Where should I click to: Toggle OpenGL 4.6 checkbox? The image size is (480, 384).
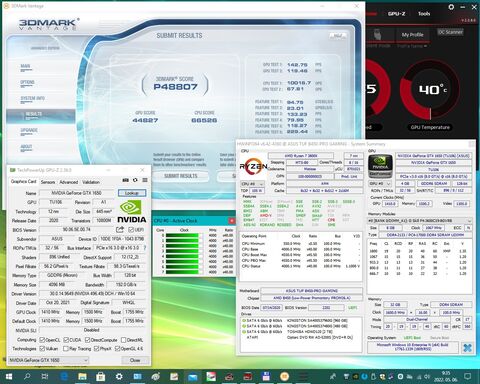coord(117,348)
